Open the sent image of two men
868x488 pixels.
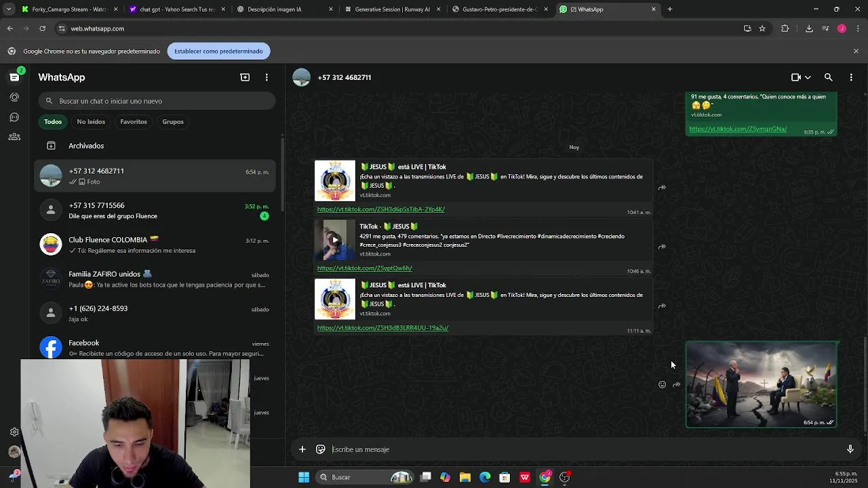[762, 384]
